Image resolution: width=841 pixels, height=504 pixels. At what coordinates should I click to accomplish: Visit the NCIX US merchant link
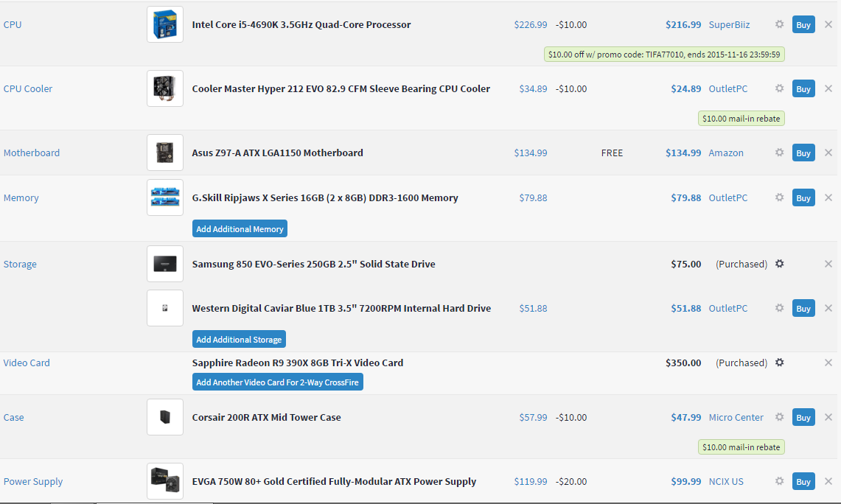[726, 481]
